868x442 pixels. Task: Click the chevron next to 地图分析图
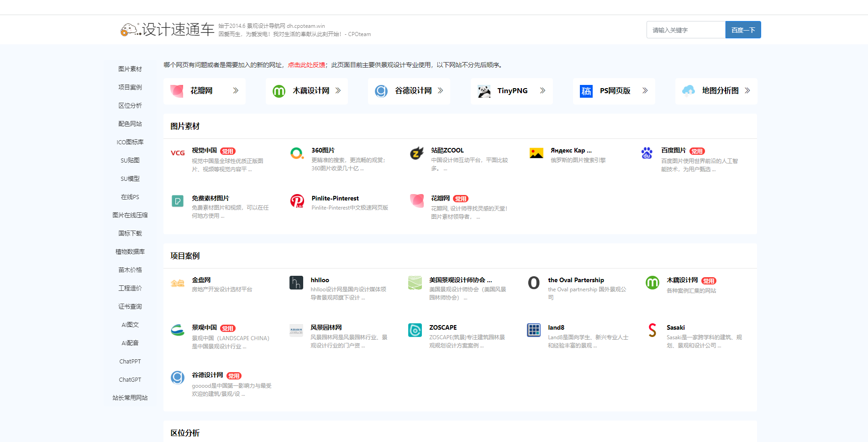click(747, 91)
